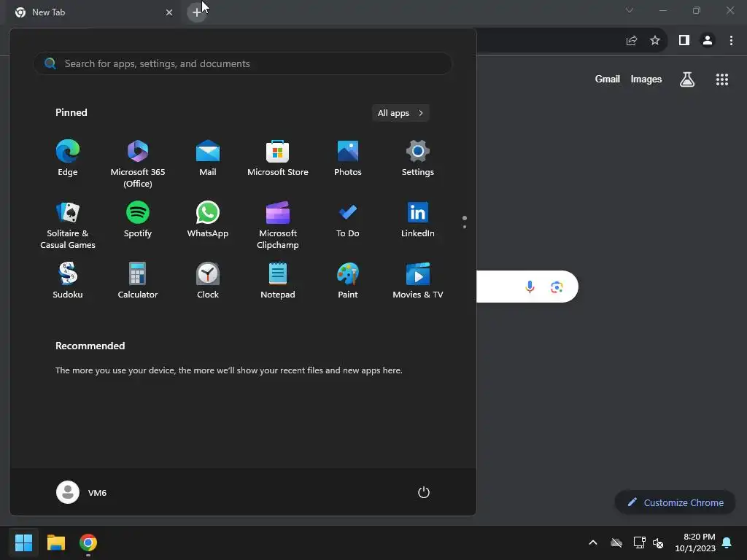The image size is (747, 560).
Task: Open the Gmail link
Action: (x=608, y=79)
